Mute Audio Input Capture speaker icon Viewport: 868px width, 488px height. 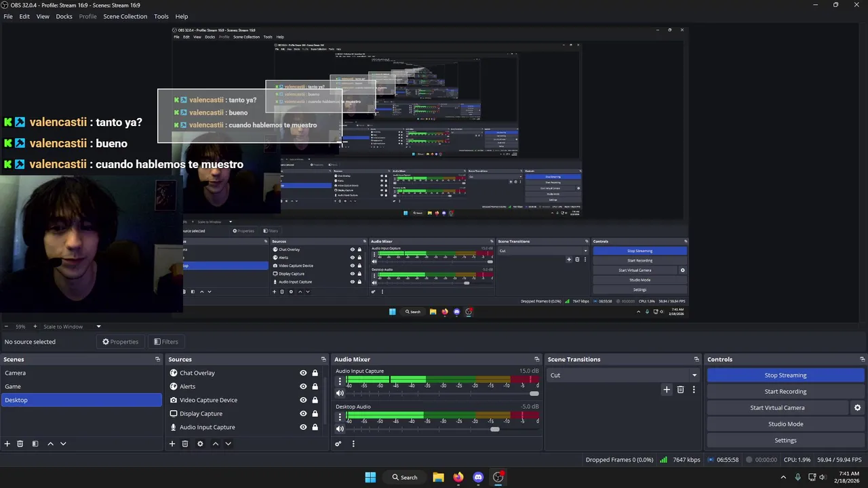(x=340, y=393)
